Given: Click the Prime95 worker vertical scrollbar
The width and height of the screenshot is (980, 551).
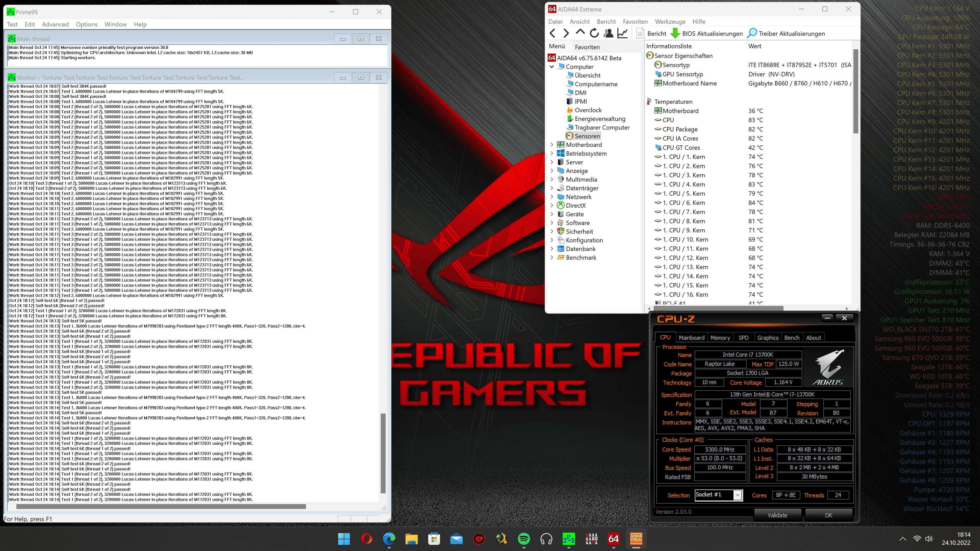Looking at the screenshot, I should [383, 453].
